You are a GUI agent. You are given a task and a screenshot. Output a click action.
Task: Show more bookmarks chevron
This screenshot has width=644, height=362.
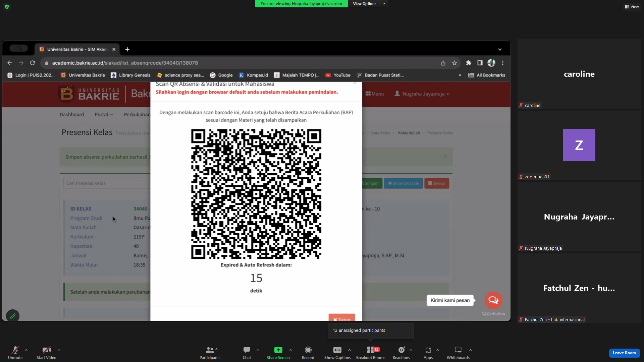click(460, 75)
